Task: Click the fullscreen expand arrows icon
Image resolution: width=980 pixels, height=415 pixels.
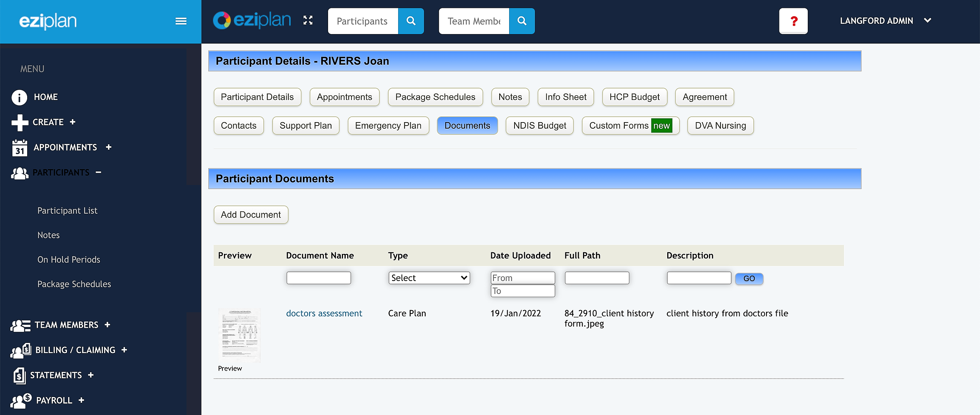Action: click(x=308, y=21)
